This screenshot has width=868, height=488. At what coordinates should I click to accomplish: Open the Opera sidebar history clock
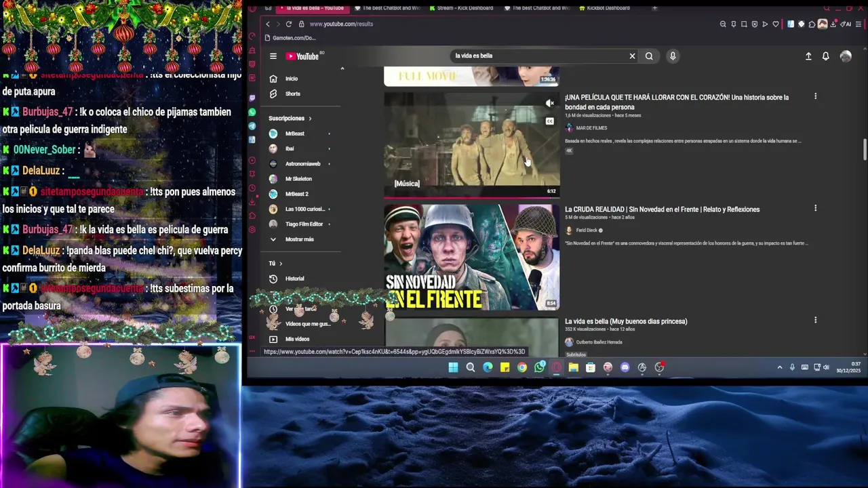coord(252,188)
